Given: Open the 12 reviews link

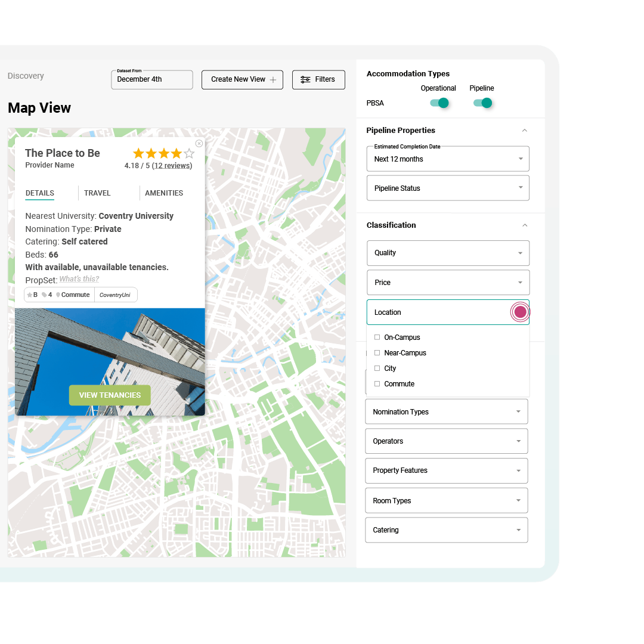Looking at the screenshot, I should 172,165.
